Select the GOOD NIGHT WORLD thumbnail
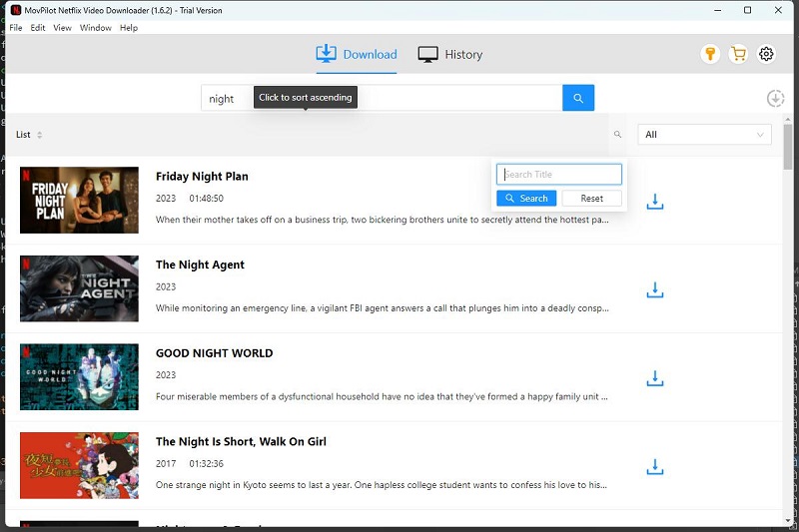The width and height of the screenshot is (799, 532). (x=79, y=376)
